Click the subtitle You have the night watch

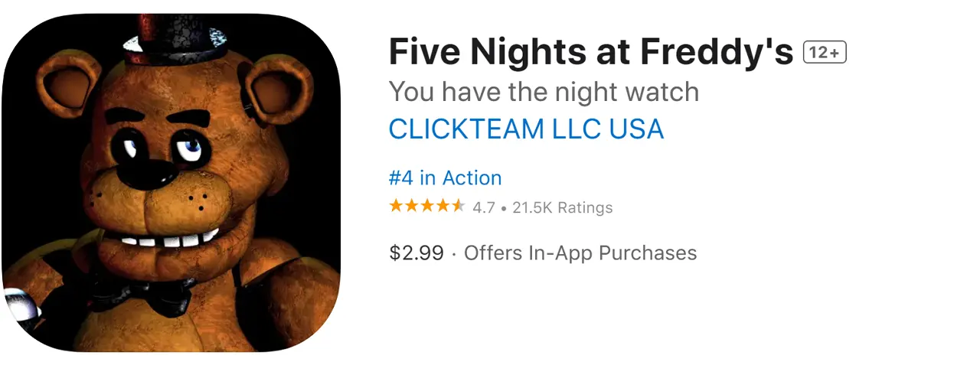click(544, 92)
